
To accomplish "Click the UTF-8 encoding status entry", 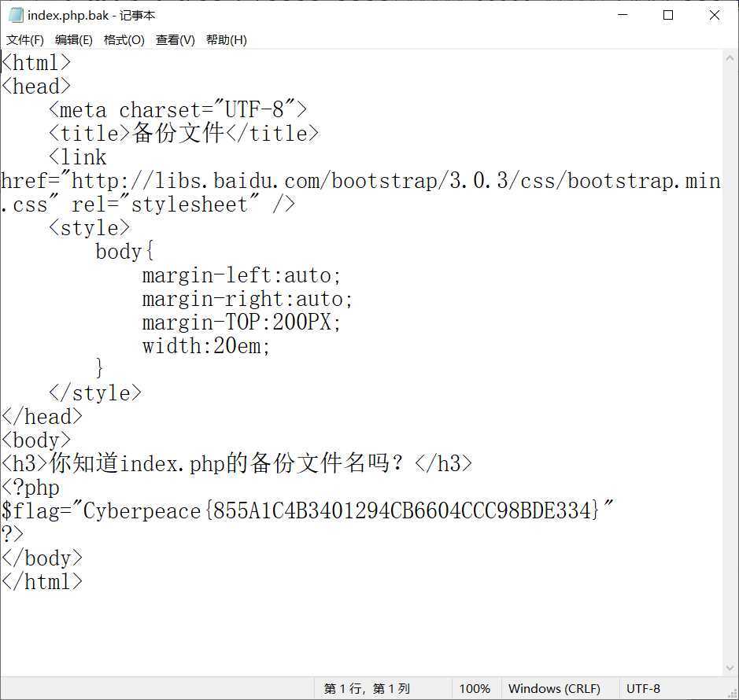I will point(643,689).
